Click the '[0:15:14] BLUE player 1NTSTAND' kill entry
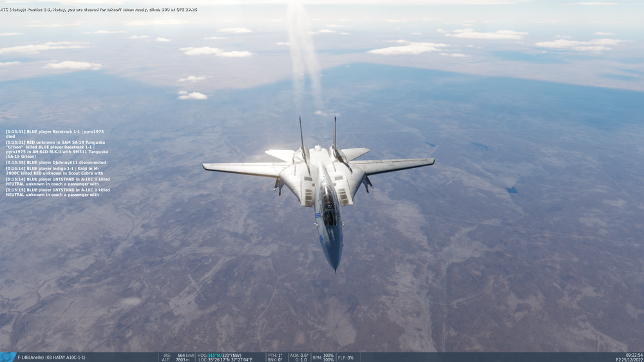This screenshot has height=362, width=644. click(57, 182)
